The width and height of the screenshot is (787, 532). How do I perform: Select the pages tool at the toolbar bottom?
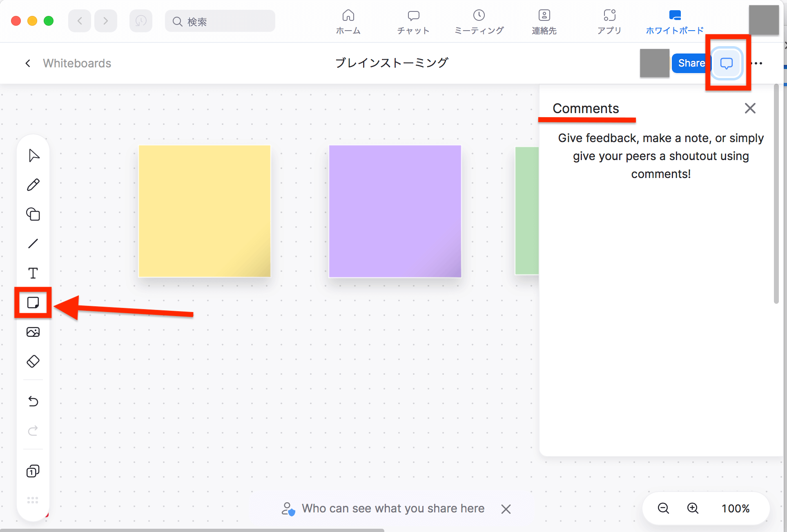33,471
